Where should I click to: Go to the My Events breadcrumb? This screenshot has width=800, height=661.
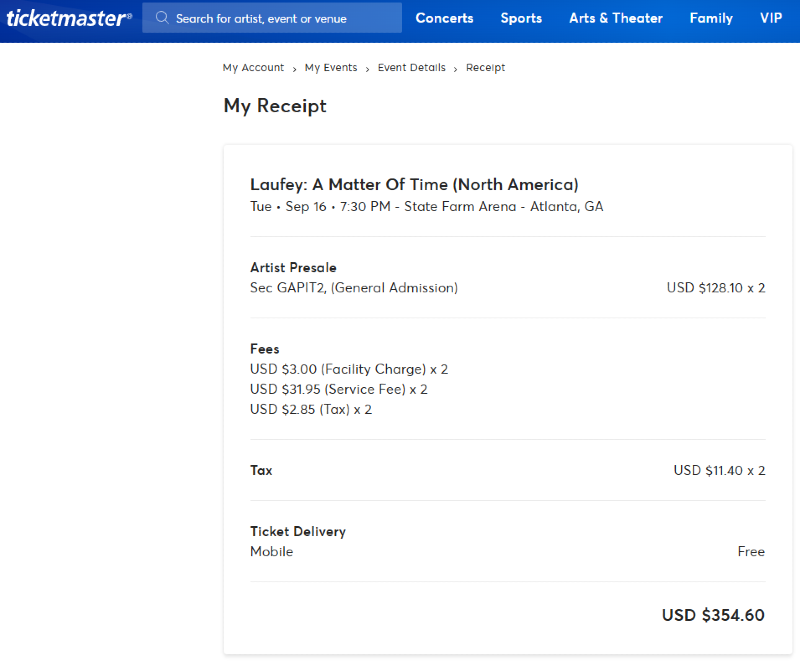click(331, 68)
